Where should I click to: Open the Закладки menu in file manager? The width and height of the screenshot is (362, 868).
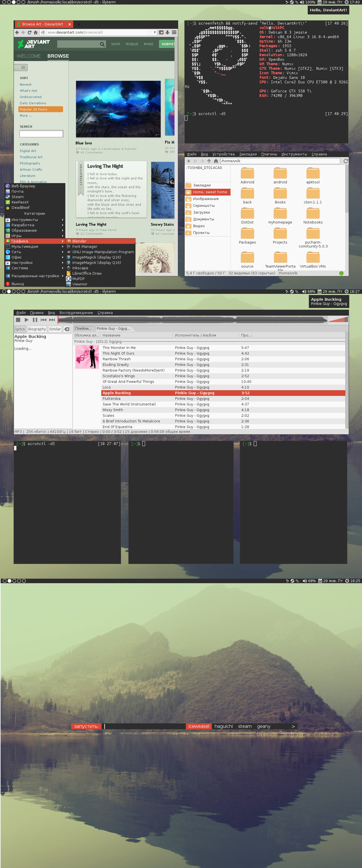[248, 154]
